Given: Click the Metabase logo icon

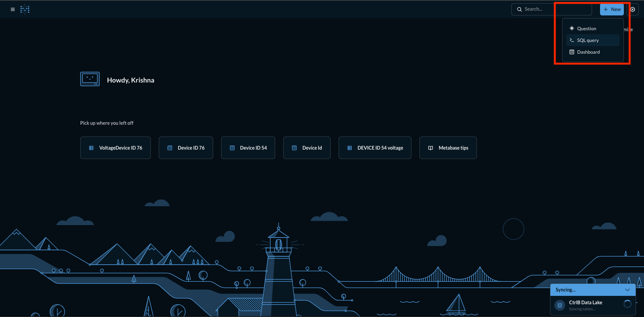Looking at the screenshot, I should (25, 9).
